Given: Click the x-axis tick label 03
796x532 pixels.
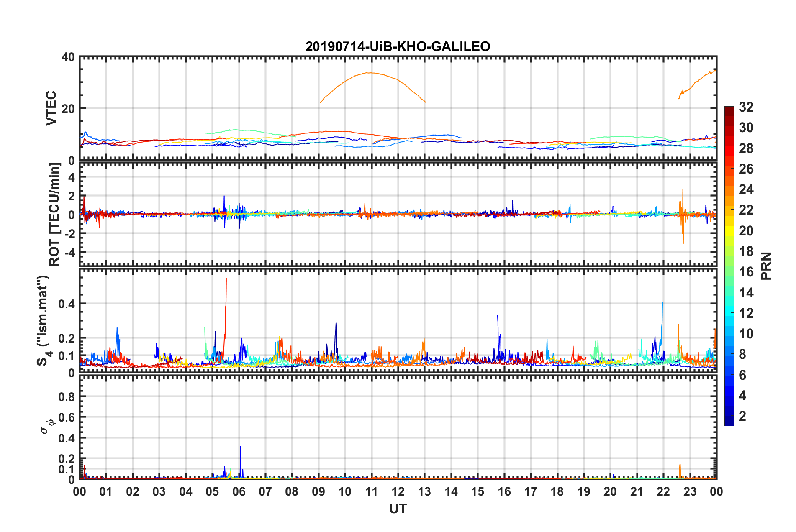Looking at the screenshot, I should [159, 491].
